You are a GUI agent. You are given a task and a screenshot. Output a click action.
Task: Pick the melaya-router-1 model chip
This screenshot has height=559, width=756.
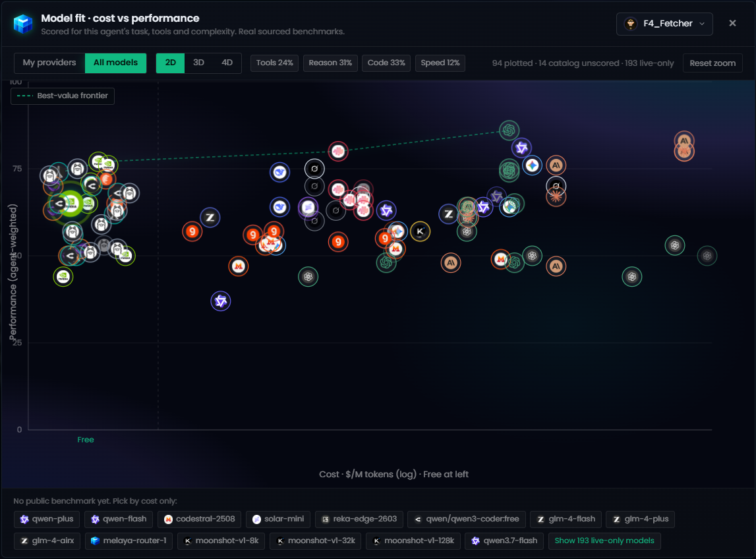tap(129, 541)
